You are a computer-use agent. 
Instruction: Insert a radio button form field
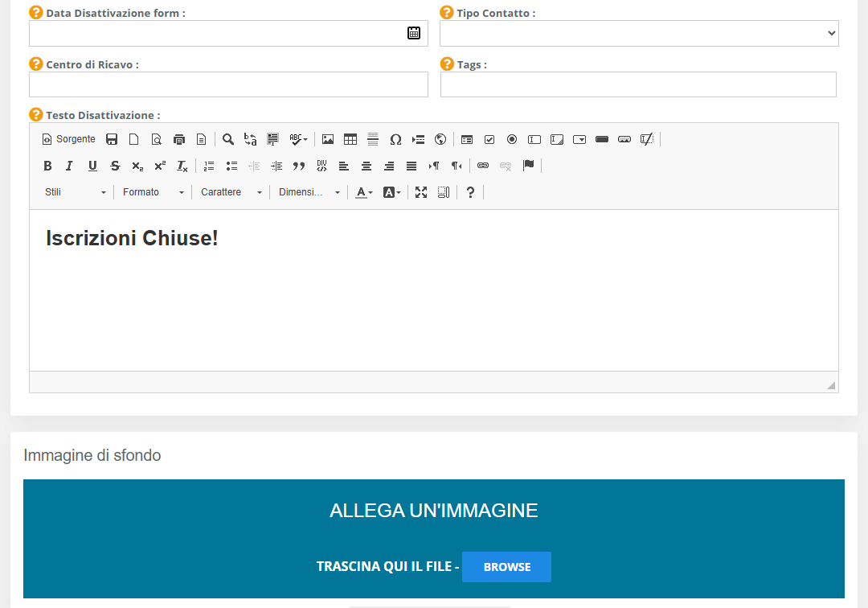click(511, 138)
